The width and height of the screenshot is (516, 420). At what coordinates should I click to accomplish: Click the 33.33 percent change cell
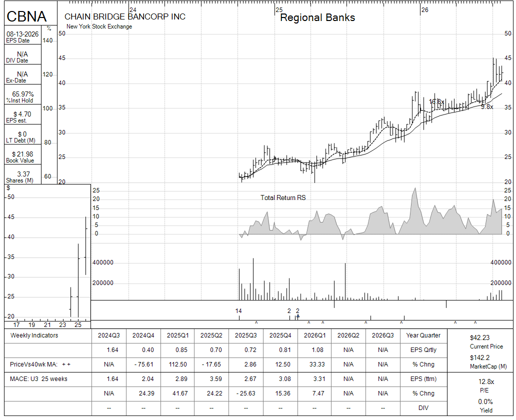click(317, 364)
